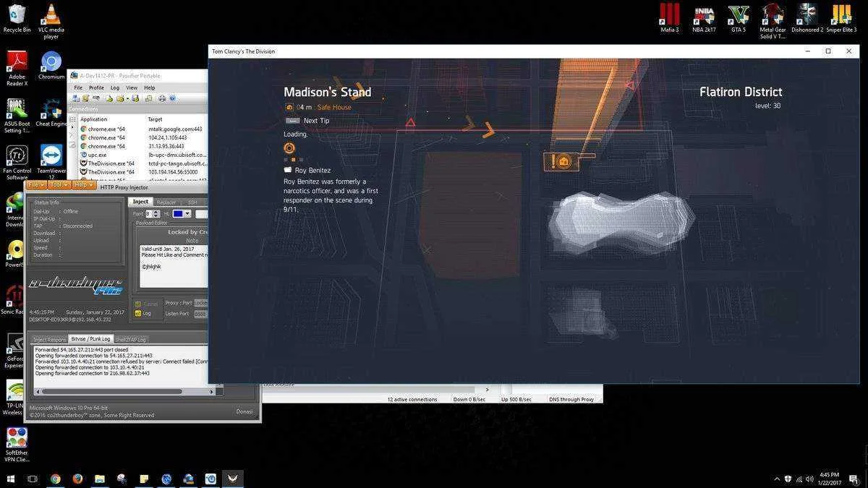
Task: Click Madison's Stand location title
Action: tap(327, 92)
